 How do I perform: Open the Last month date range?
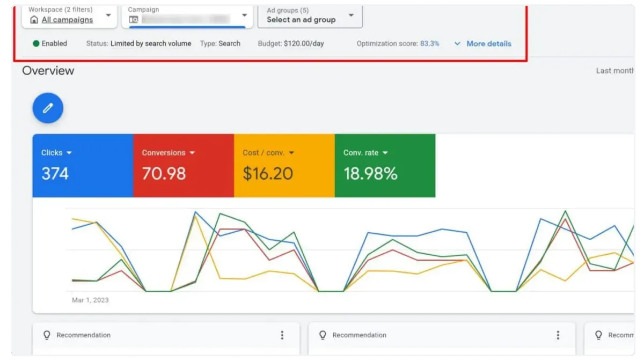[x=614, y=71]
